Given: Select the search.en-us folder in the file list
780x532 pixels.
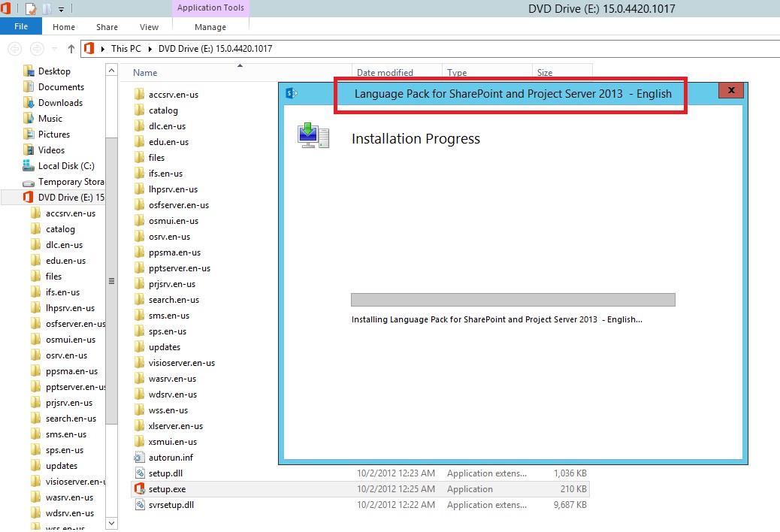Looking at the screenshot, I should click(174, 300).
